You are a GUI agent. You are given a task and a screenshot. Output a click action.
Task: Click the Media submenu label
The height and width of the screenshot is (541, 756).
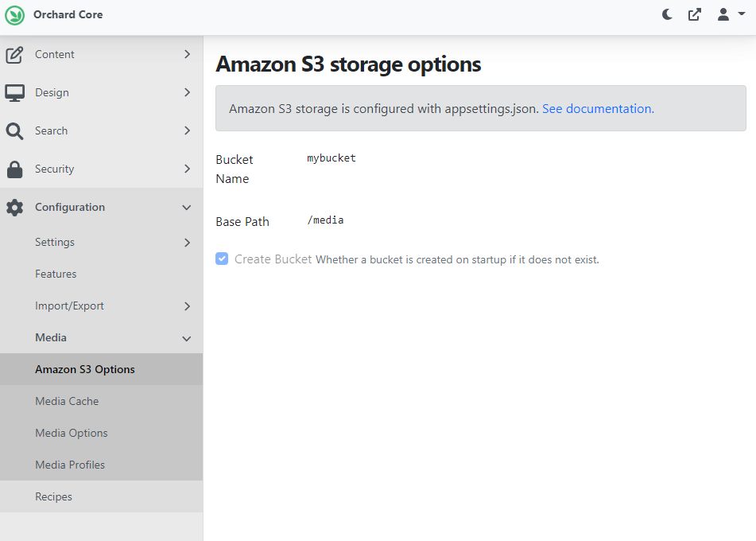(x=51, y=337)
